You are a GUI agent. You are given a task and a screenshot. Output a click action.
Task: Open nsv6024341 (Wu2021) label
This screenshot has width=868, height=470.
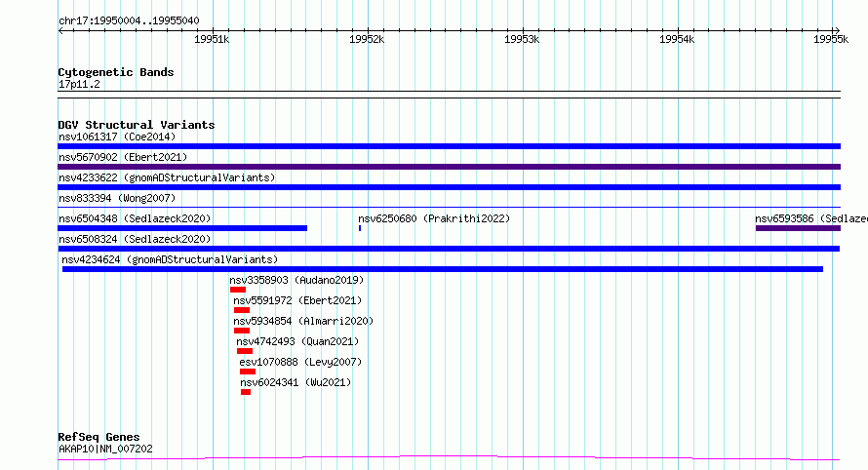coord(296,382)
